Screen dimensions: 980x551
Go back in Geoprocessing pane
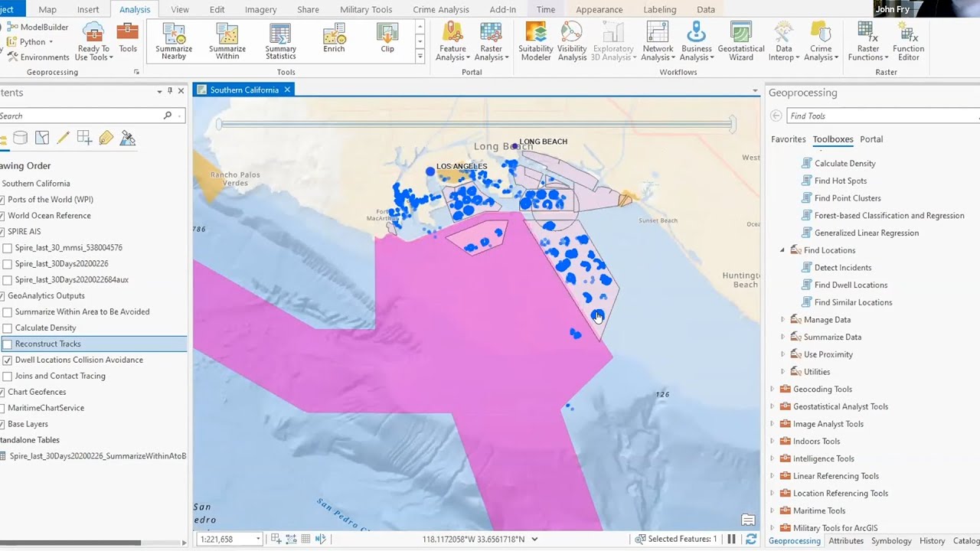[x=776, y=116]
